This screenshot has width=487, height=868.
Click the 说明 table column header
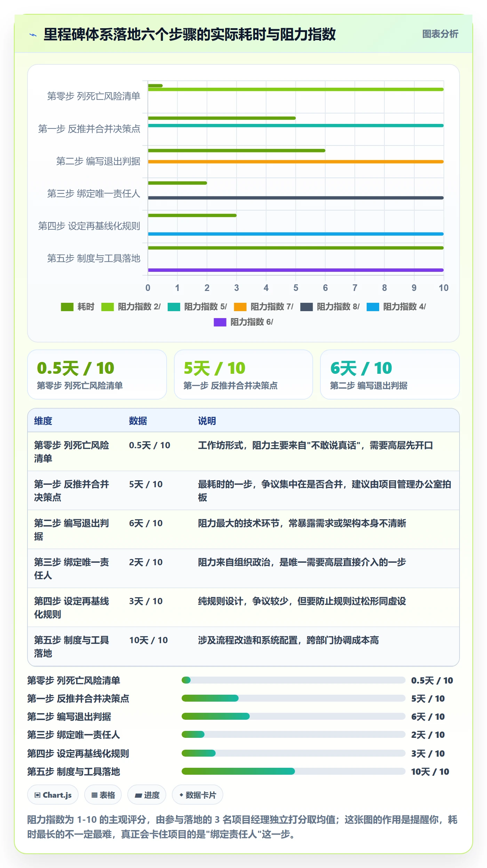(207, 421)
